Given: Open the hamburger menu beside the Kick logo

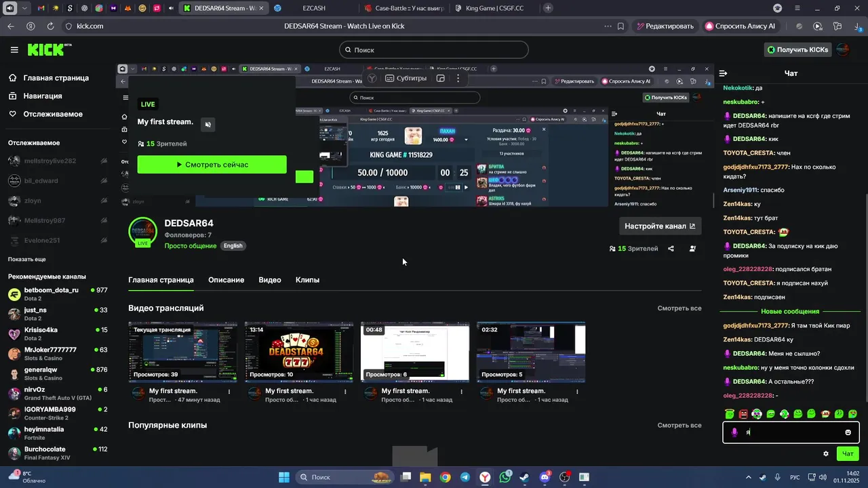Looking at the screenshot, I should click(x=14, y=49).
